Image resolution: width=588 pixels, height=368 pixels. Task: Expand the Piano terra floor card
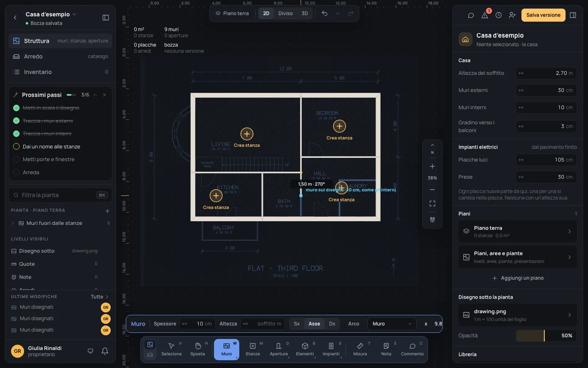(518, 231)
